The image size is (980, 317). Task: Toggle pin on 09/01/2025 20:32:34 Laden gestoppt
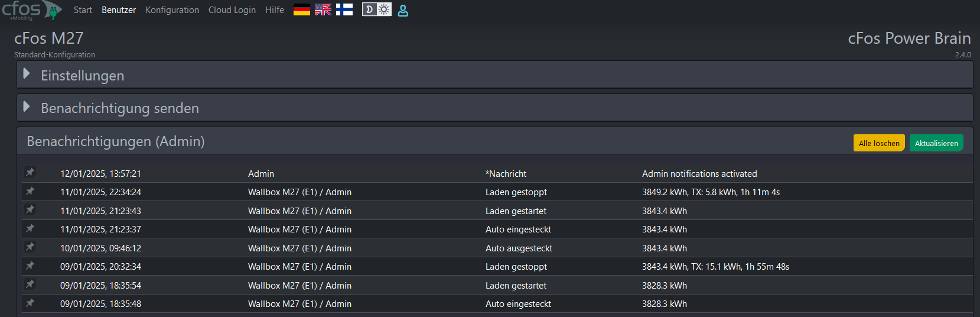click(30, 266)
